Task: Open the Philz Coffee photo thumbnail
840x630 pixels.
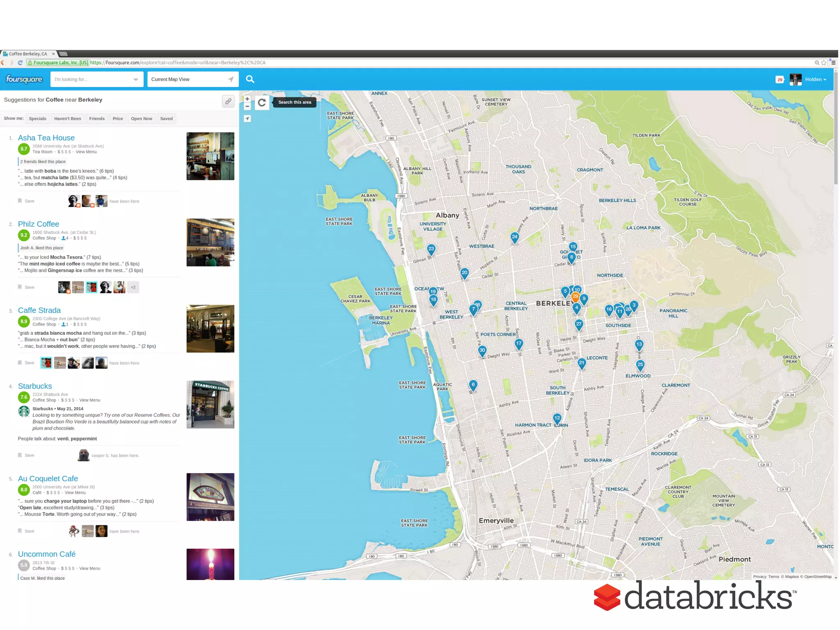Action: pyautogui.click(x=210, y=242)
